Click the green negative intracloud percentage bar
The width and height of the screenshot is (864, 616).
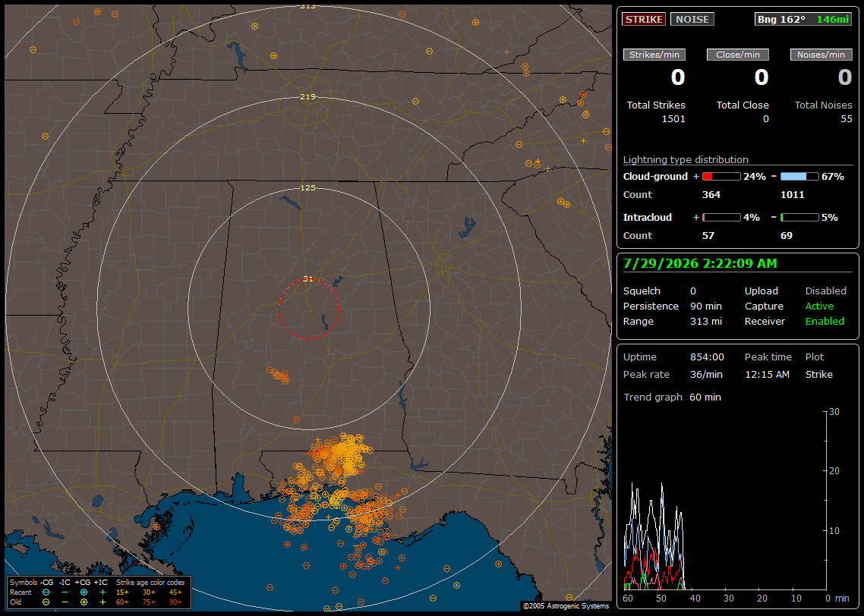click(x=799, y=218)
